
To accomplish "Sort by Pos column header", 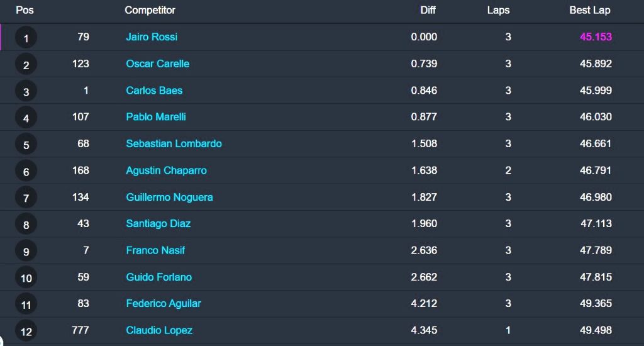I will tap(25, 10).
